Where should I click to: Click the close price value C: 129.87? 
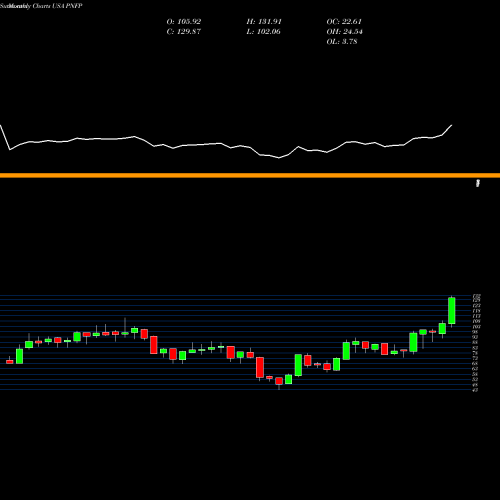tap(184, 32)
